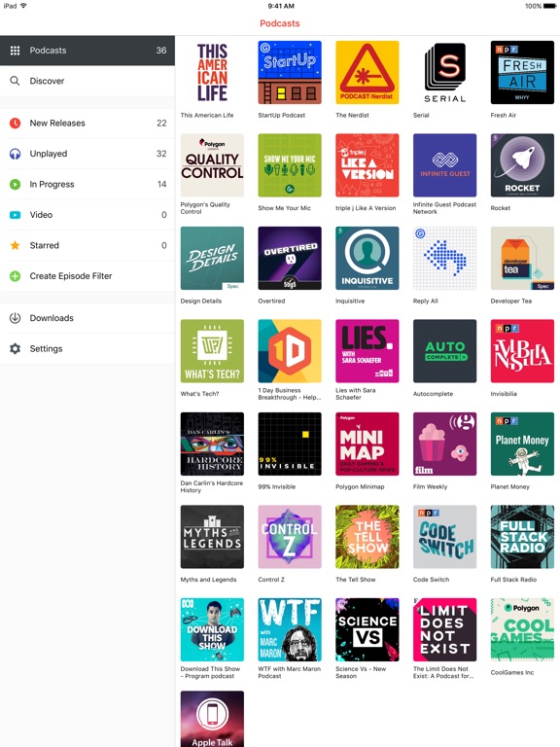Open the Unplayed headphones icon

point(15,154)
